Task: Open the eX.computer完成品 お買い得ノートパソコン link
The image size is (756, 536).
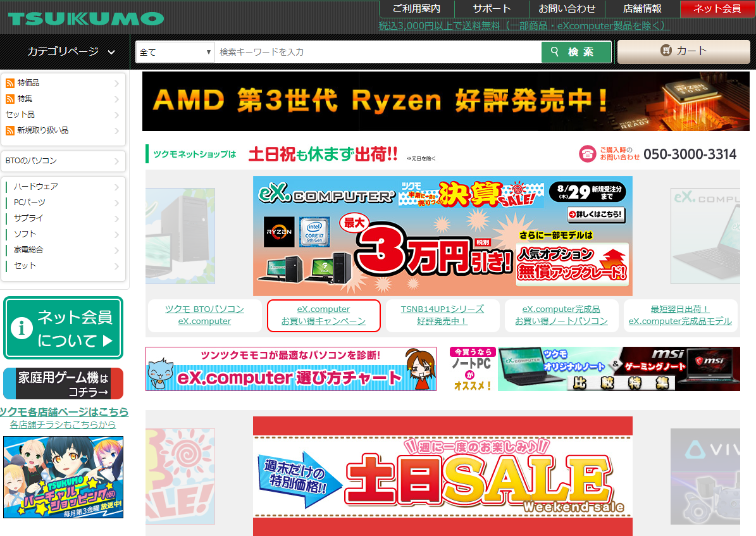Action: click(561, 316)
